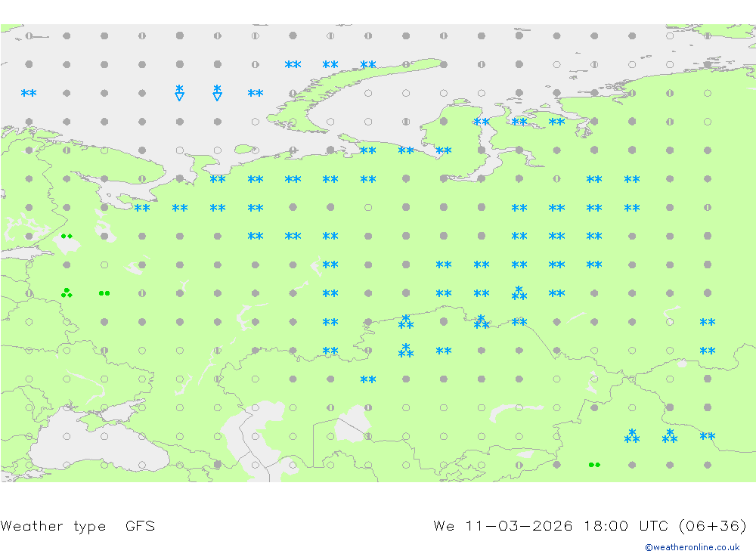Click the green rain symbol in the bottom row
Image resolution: width=756 pixels, height=554 pixels.
tap(594, 465)
